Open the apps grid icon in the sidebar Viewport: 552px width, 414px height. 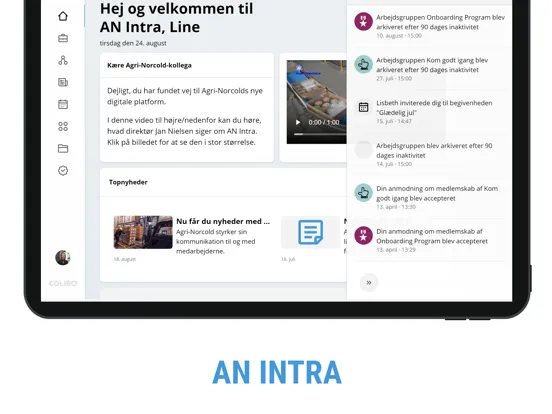(x=63, y=126)
